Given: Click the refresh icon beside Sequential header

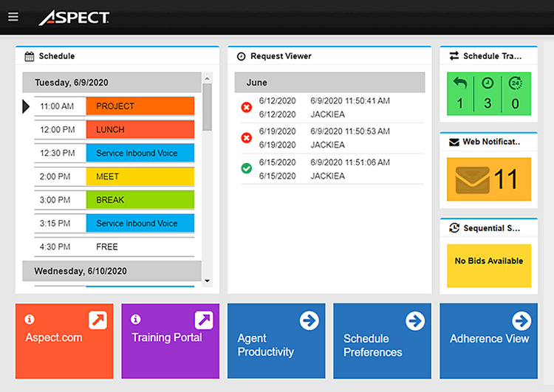Looking at the screenshot, I should point(454,228).
